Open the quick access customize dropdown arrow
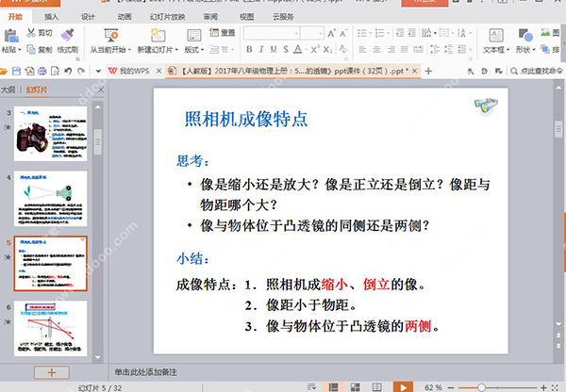 tap(98, 72)
